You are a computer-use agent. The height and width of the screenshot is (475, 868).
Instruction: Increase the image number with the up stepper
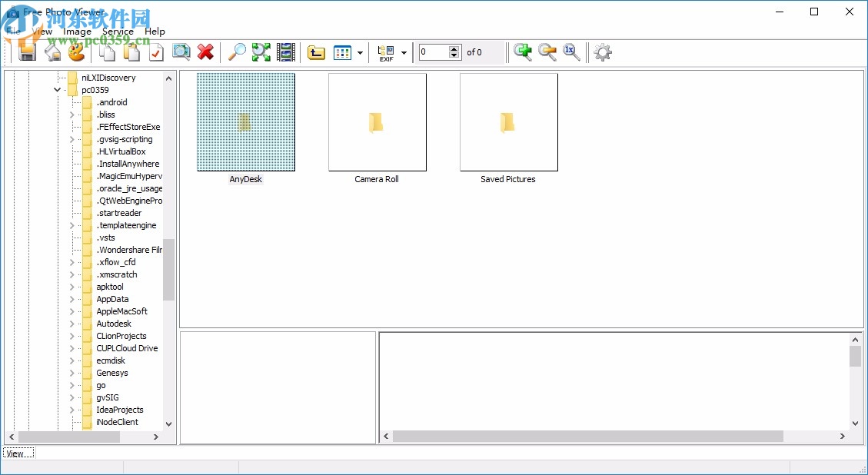pyautogui.click(x=454, y=48)
